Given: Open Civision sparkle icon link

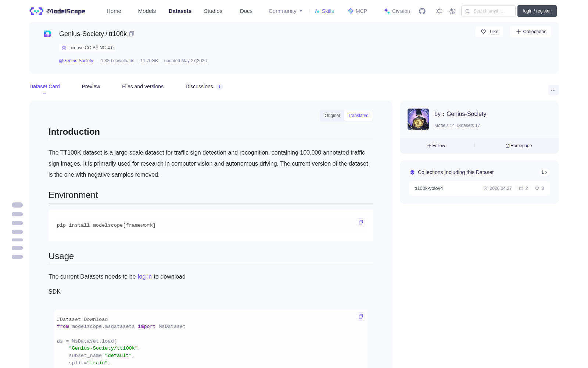Looking at the screenshot, I should [397, 11].
